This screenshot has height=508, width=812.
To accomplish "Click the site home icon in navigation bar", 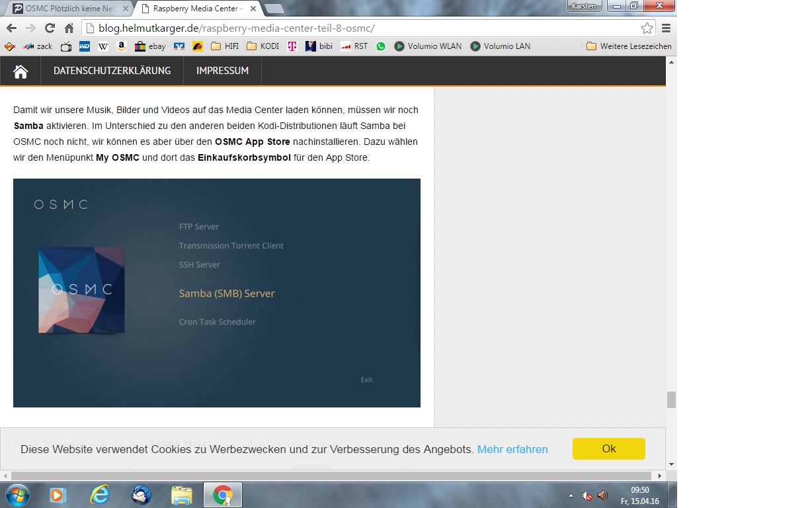I will pos(20,71).
